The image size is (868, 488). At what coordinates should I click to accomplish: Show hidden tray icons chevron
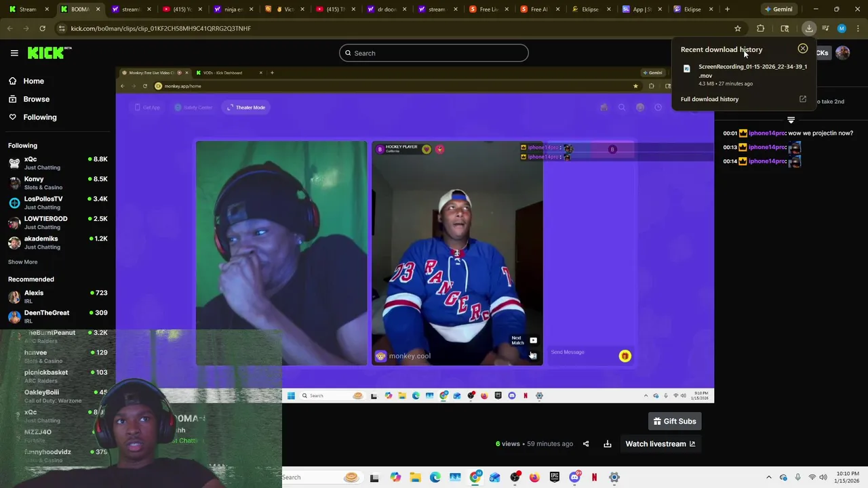[x=768, y=477]
